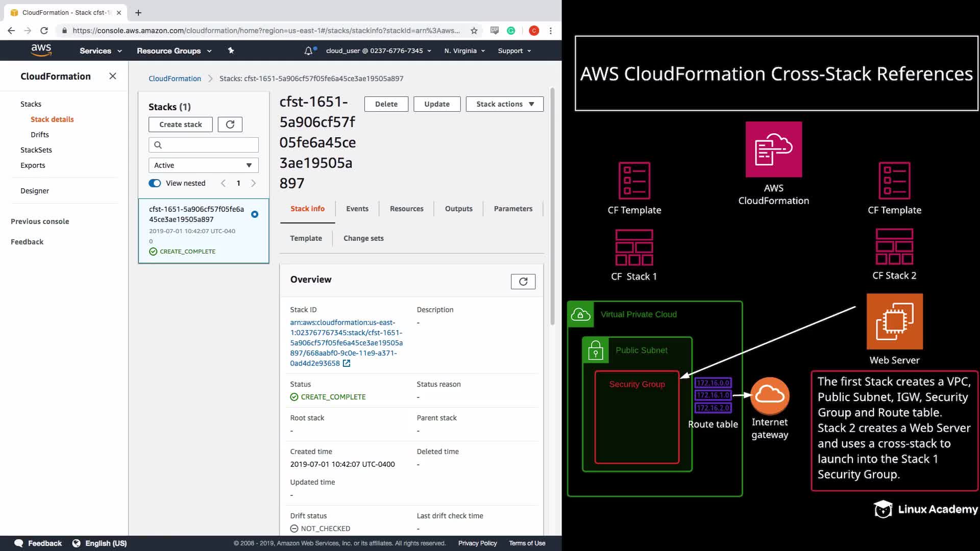Open Exports in the sidebar
This screenshot has height=551, width=980.
pos(33,165)
